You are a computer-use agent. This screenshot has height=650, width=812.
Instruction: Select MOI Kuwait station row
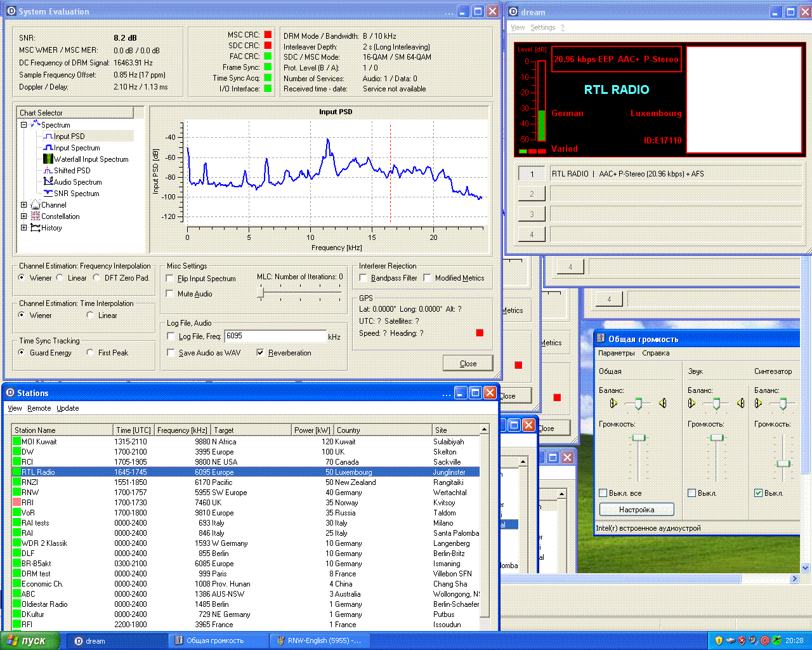pos(246,442)
